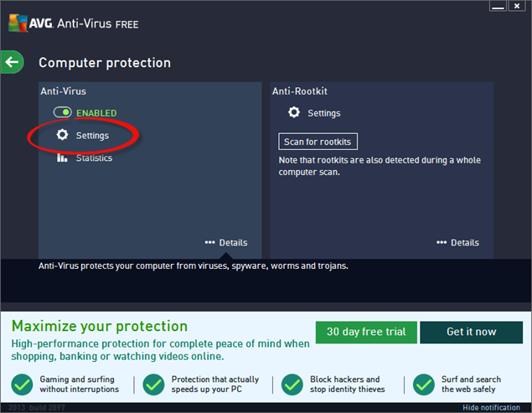Minimize the AVG window
Viewport: 532px width, 413px height.
tap(497, 7)
